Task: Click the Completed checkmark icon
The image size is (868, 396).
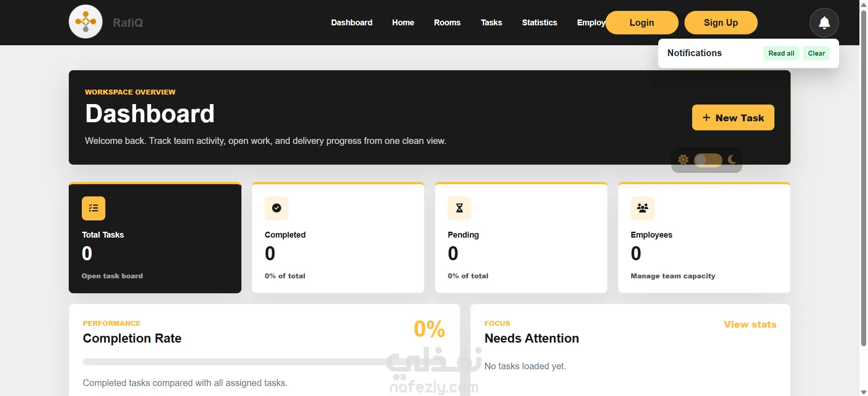Action: pos(277,208)
